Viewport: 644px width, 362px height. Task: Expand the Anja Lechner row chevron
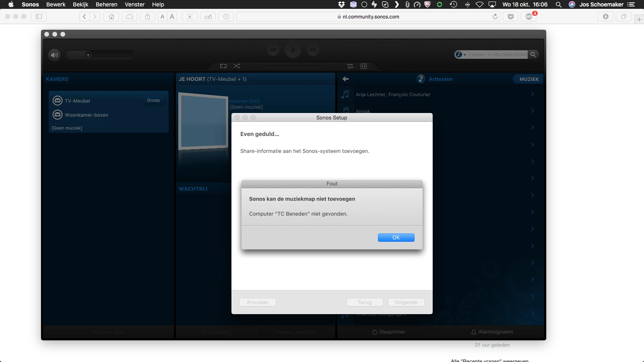[x=533, y=94]
